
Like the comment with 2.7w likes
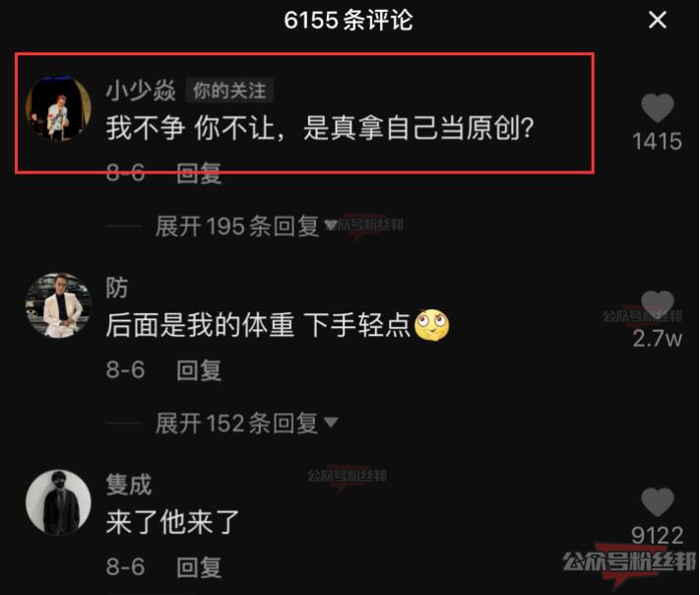(x=657, y=305)
